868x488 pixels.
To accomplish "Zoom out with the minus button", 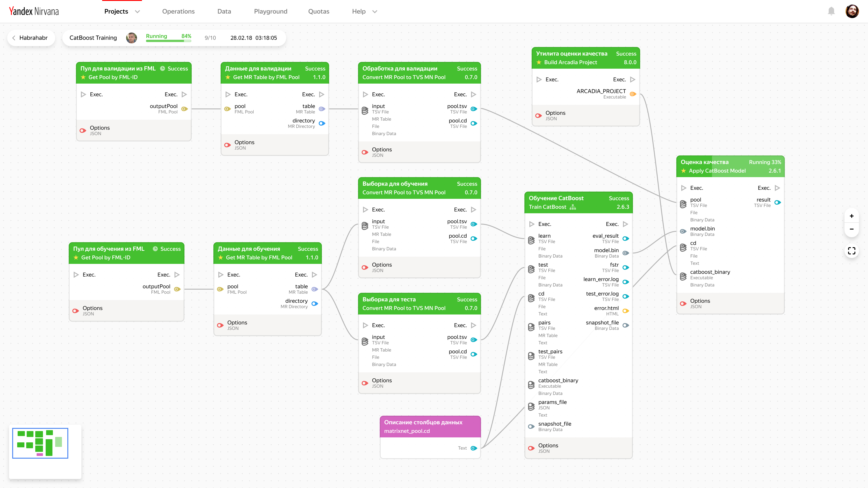I will 851,229.
